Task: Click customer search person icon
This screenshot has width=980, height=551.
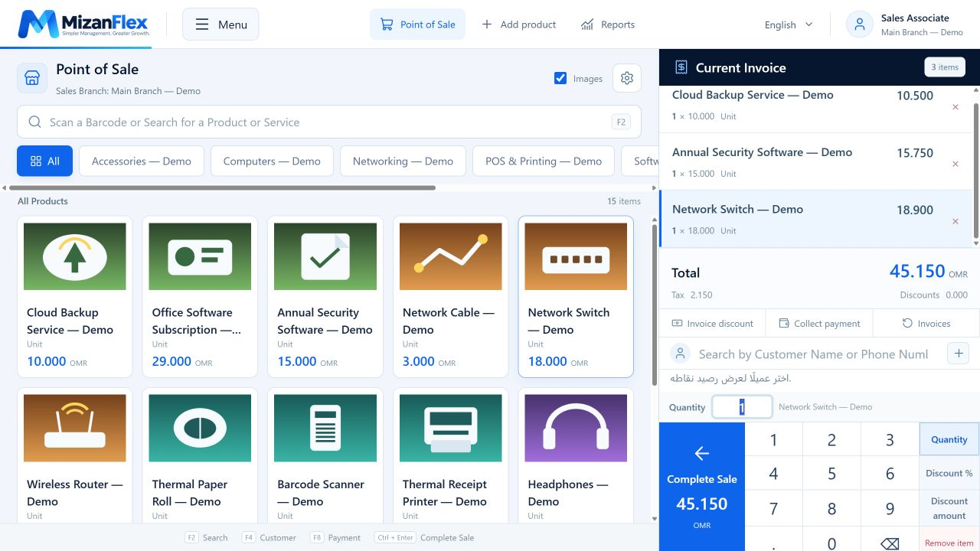Action: [x=680, y=354]
